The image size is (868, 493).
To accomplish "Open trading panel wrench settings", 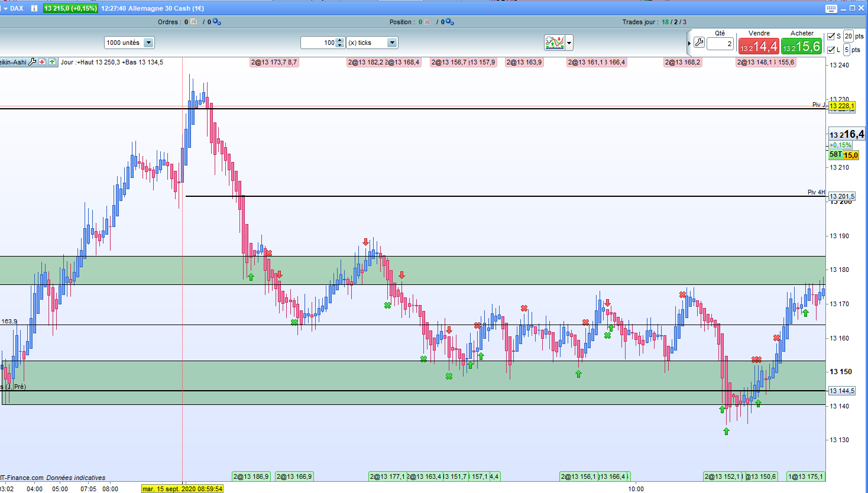I will 699,43.
